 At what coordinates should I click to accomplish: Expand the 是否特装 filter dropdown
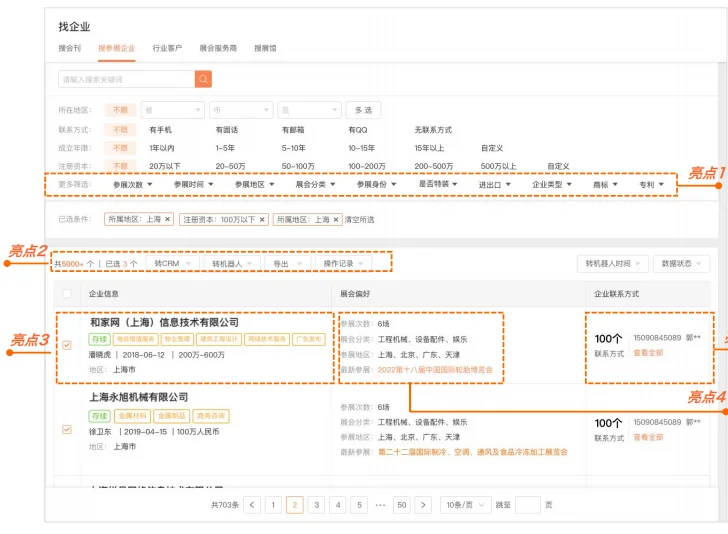point(438,184)
